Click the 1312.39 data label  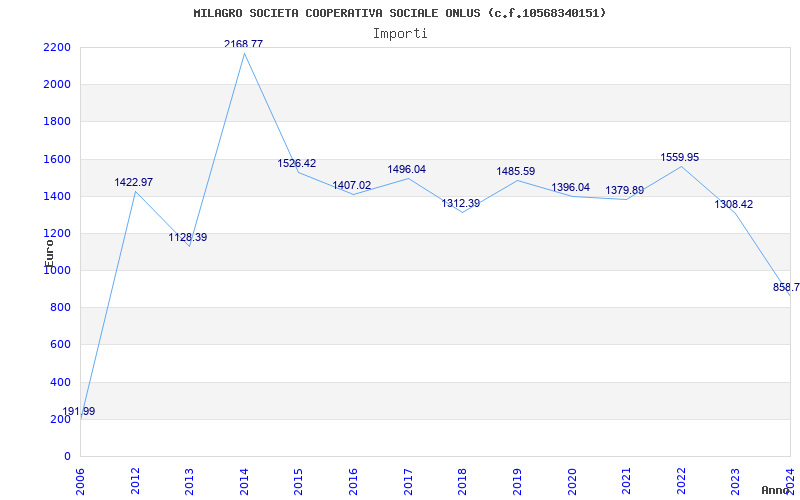tap(461, 203)
